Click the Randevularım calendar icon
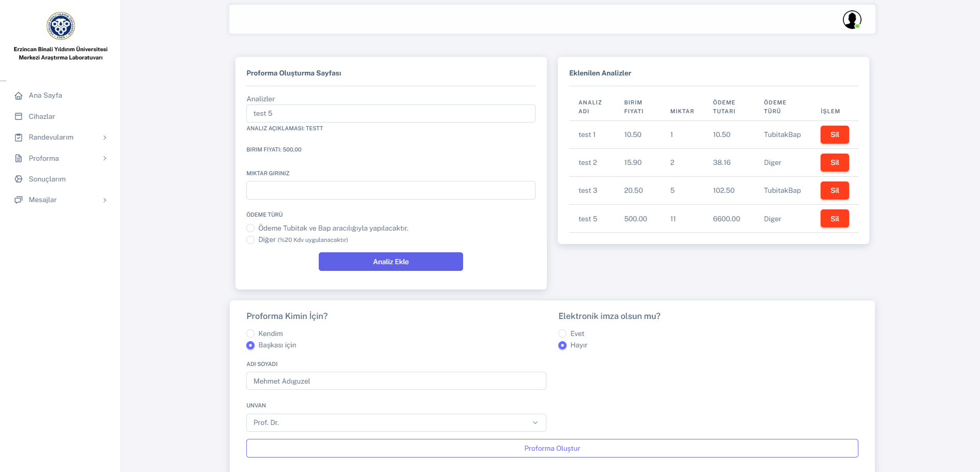The width and height of the screenshot is (980, 472). click(19, 138)
